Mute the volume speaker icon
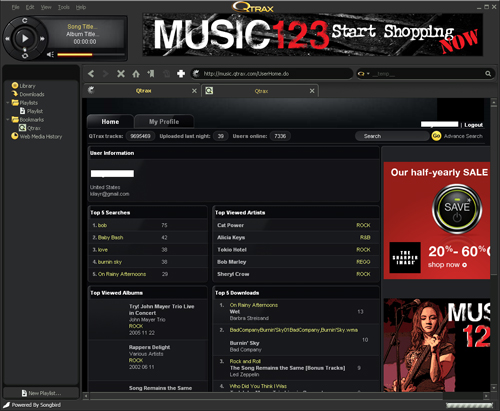Screen dimensions: 500x411 pyautogui.click(x=50, y=54)
